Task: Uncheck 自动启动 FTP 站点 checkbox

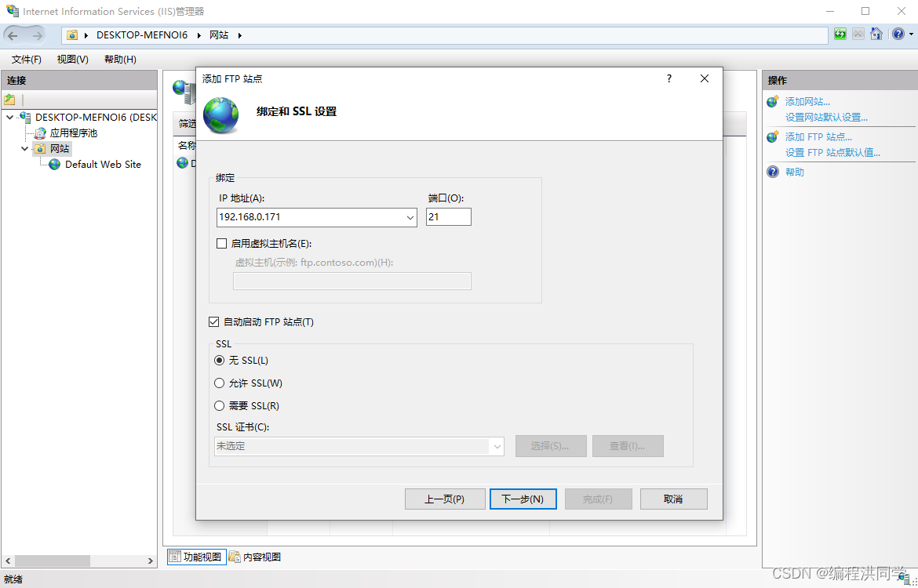Action: click(x=214, y=322)
